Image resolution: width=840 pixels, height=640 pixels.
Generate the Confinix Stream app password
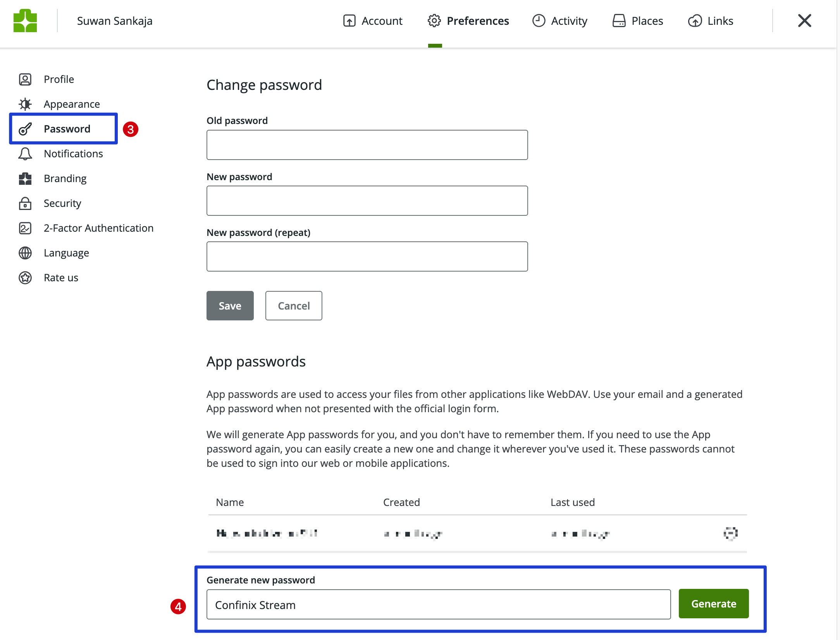coord(713,604)
